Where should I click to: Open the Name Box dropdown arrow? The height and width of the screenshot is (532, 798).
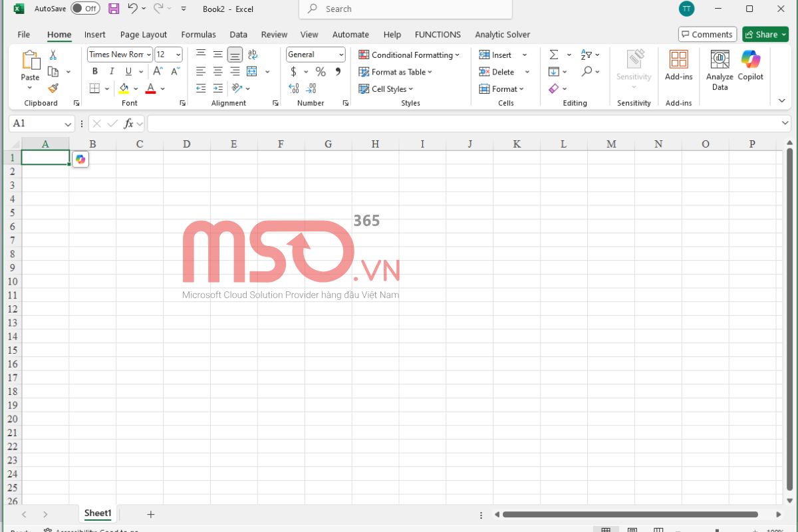pos(68,124)
